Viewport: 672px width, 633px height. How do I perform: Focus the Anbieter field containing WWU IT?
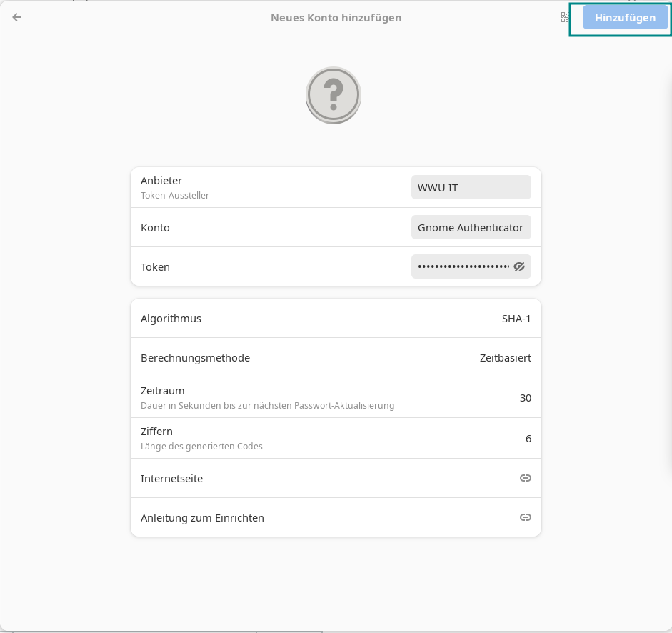(x=471, y=188)
